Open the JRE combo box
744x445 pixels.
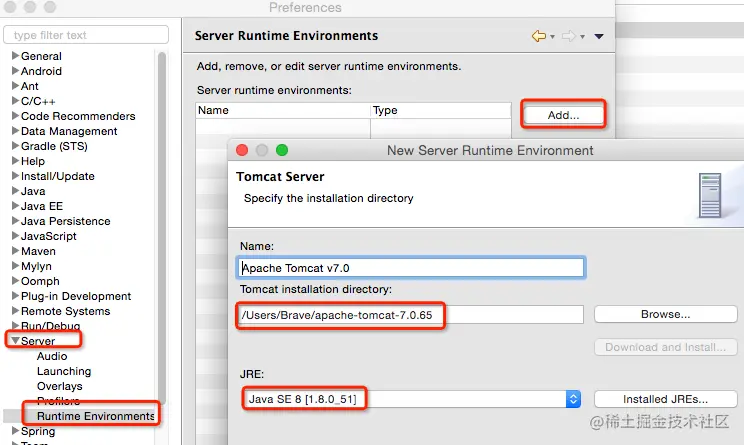point(412,399)
